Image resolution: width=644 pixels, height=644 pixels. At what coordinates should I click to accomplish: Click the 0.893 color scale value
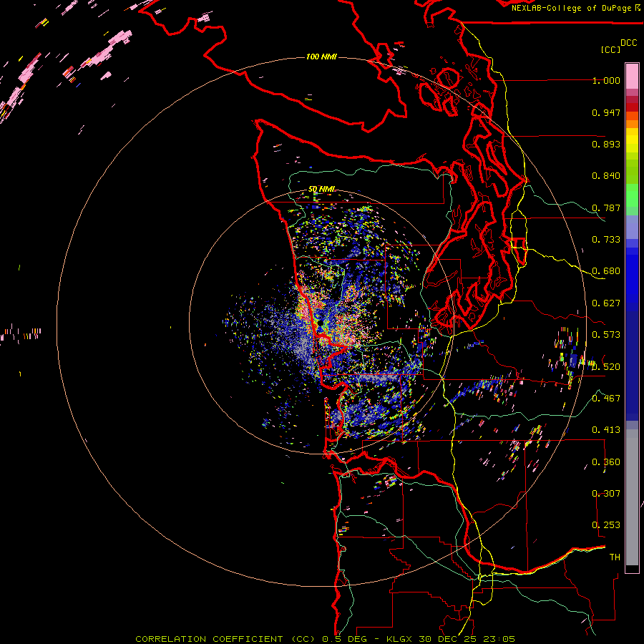606,144
